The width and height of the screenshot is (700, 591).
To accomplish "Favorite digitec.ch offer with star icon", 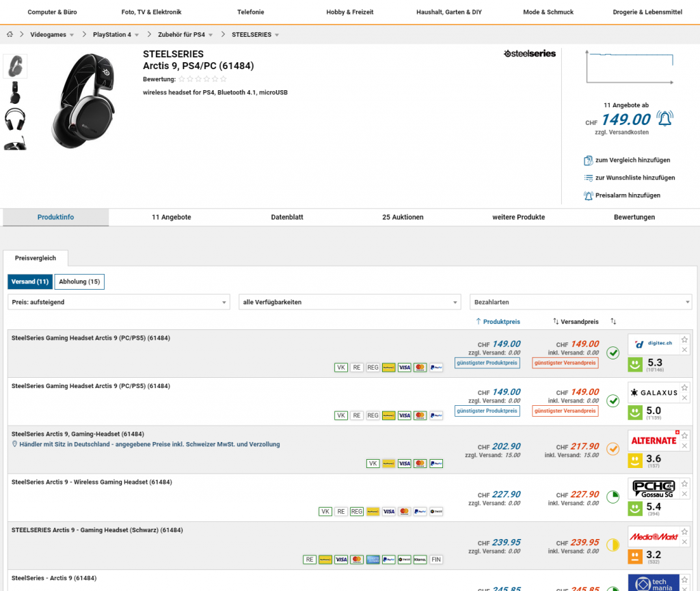I will [x=685, y=340].
